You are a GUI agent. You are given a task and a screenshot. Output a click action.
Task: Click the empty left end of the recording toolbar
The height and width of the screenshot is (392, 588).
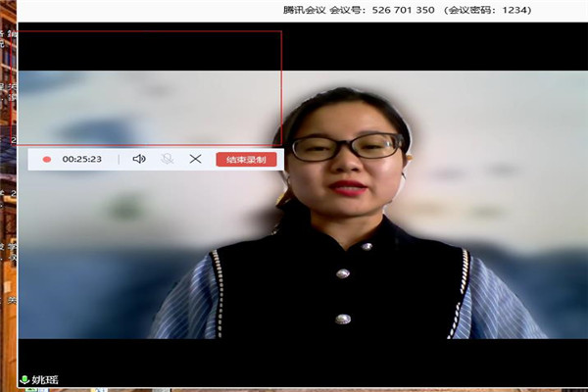[x=34, y=159]
